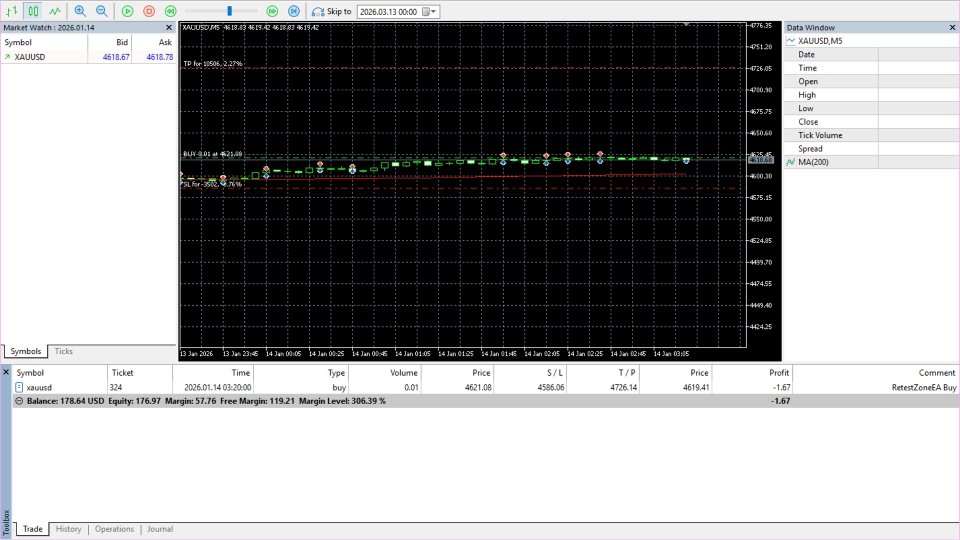Image resolution: width=960 pixels, height=540 pixels.
Task: Click the position time 2026.01.14 03:20:00
Action: (217, 388)
